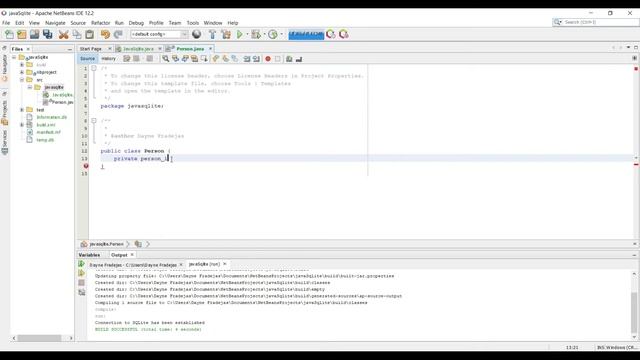Select the javaSqlite (run) output tab

click(x=204, y=264)
